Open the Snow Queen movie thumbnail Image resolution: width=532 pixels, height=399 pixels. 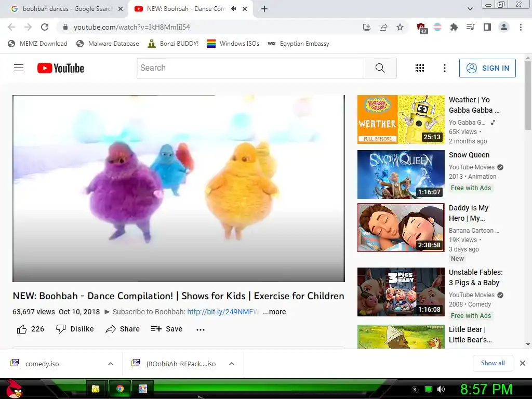[401, 175]
